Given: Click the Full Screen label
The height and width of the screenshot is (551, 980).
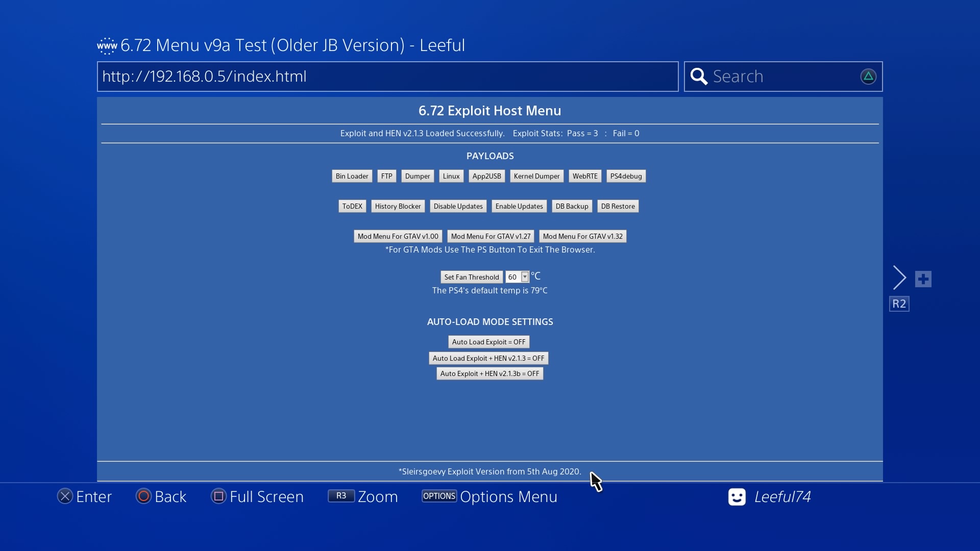Looking at the screenshot, I should tap(266, 496).
